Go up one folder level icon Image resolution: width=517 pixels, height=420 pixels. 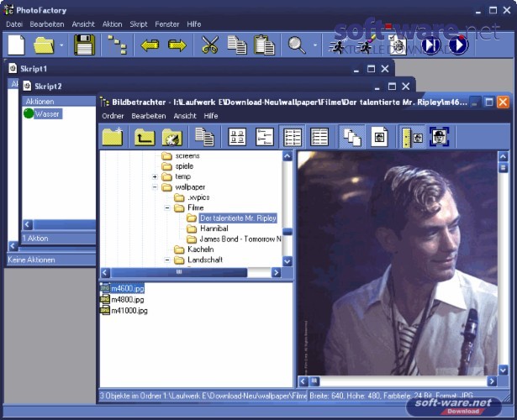coord(145,137)
